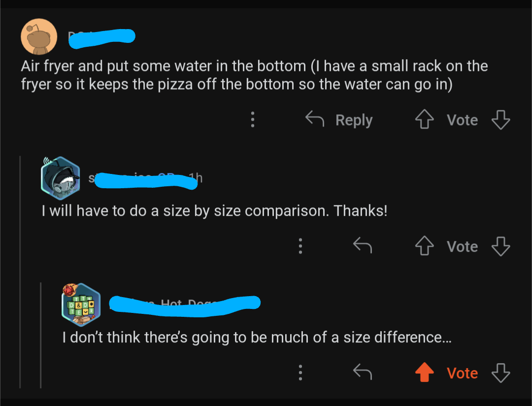
Task: Open the redacted username of the top commenter
Action: coord(101,37)
